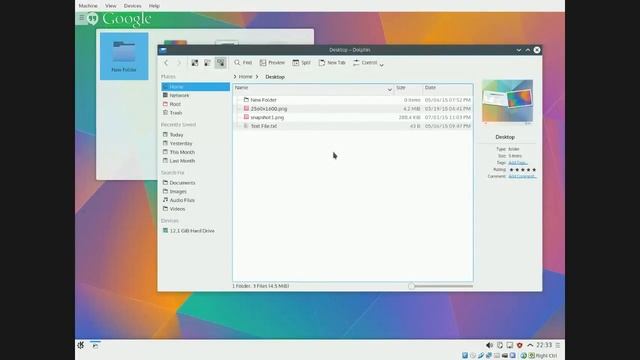Search for Videos in sidebar
Image resolution: width=640 pixels, height=360 pixels.
coord(196,209)
